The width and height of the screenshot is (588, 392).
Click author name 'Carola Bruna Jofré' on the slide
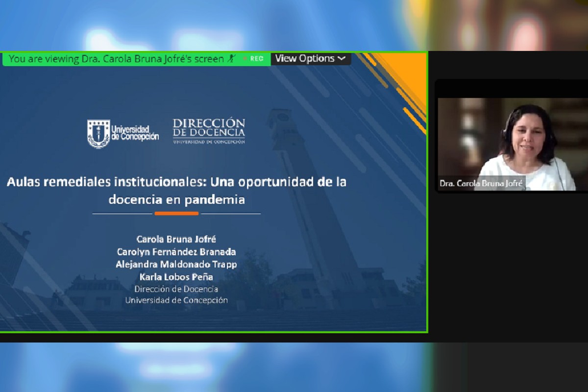click(x=176, y=239)
